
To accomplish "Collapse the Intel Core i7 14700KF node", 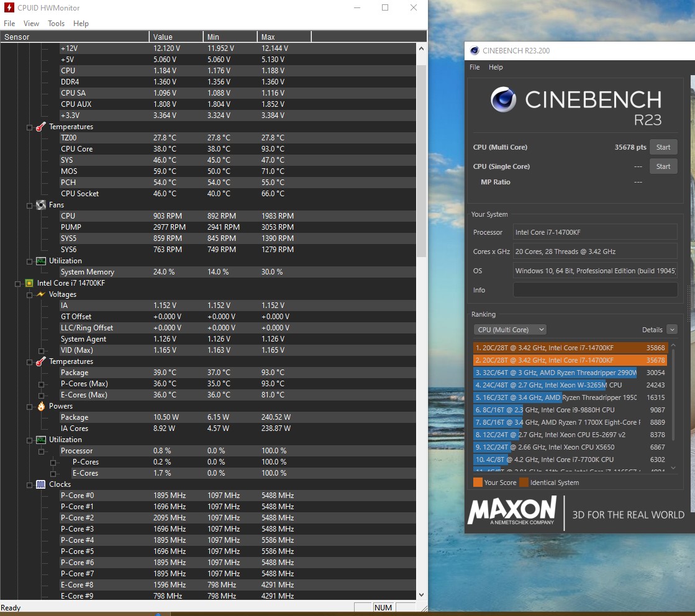I will [18, 284].
